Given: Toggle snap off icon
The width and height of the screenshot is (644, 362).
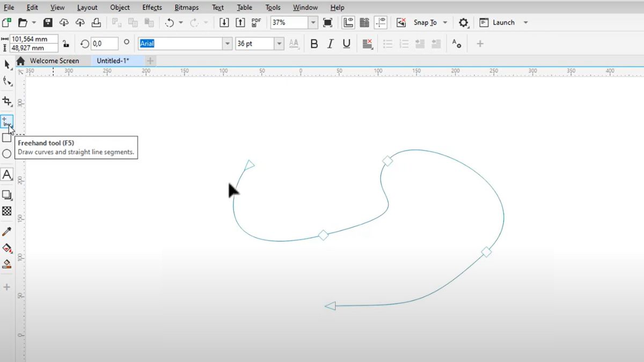Looking at the screenshot, I should click(401, 23).
